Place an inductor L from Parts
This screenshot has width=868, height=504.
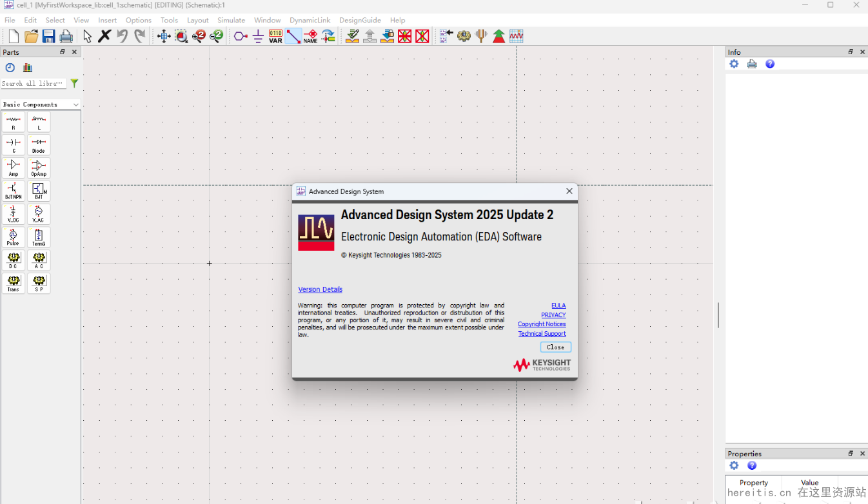tap(39, 122)
